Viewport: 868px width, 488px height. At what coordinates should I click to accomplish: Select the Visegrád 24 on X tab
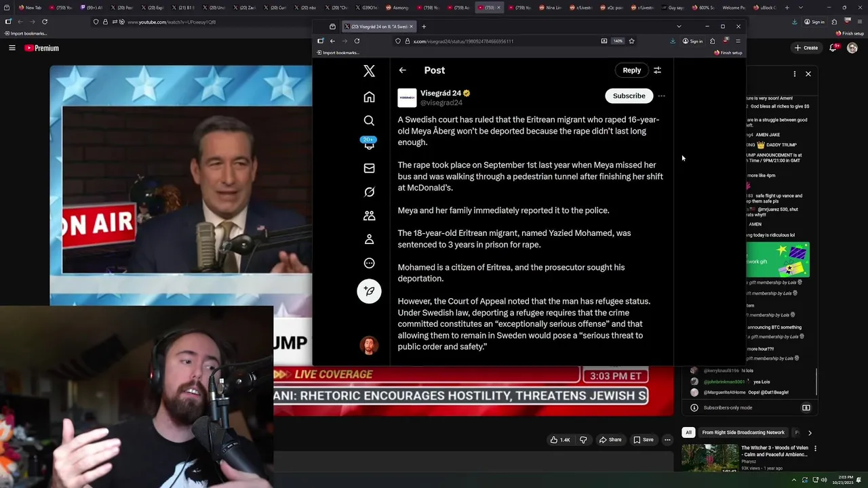pos(378,26)
